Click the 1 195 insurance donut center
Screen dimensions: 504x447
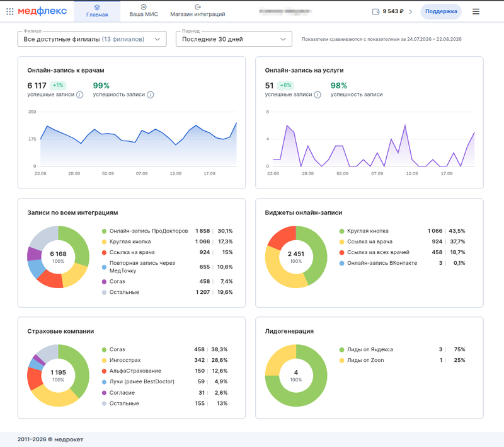[58, 375]
